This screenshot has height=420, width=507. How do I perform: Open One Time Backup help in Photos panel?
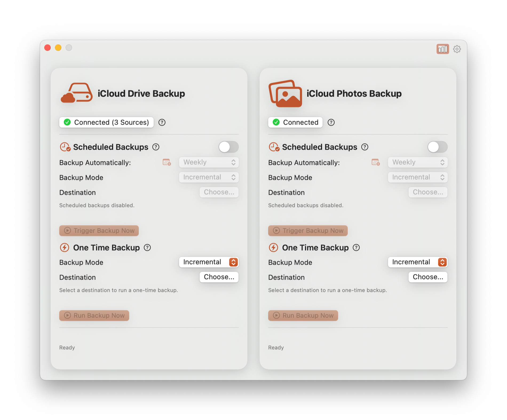(356, 248)
